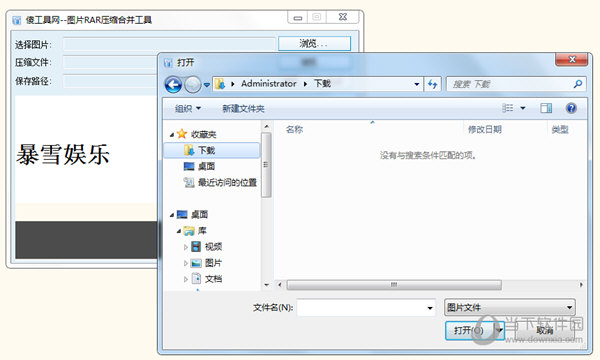Click the file list horizontal scrollbar thumb
Image resolution: width=600 pixels, height=360 pixels.
pos(394,285)
